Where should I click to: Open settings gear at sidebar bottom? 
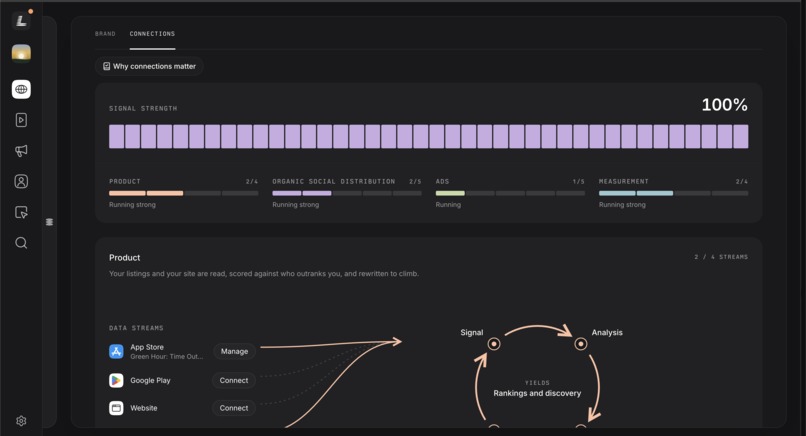21,421
